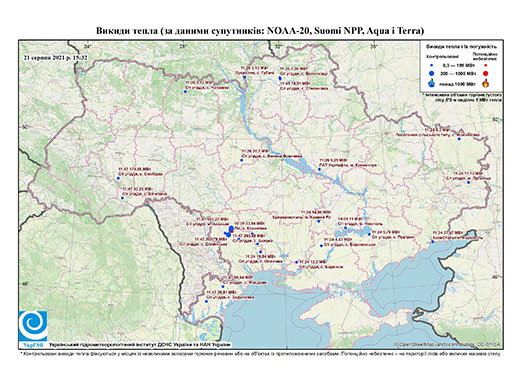520x368 pixels.
Task: Click the large blue circle in the legend
Action: [x=432, y=73]
